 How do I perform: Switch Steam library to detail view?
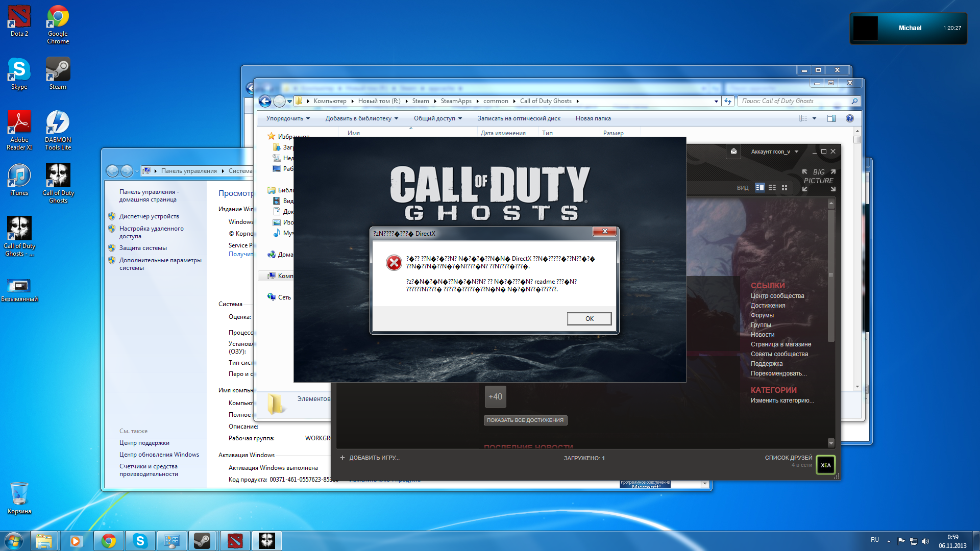click(759, 188)
